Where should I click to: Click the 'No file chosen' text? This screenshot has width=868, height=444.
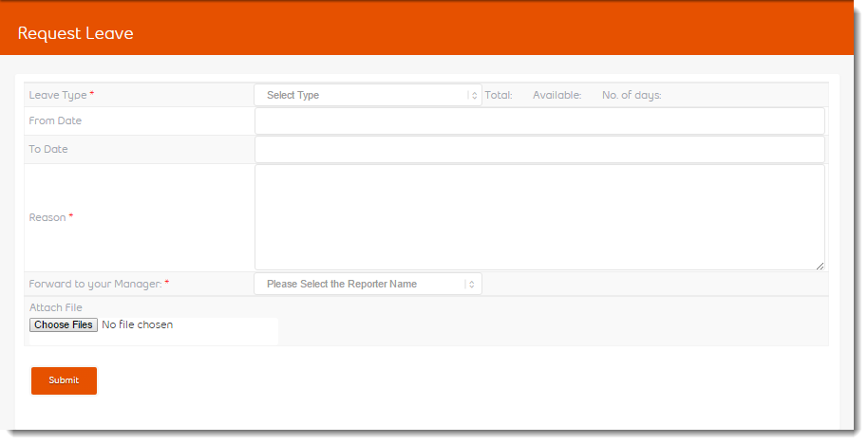(138, 324)
